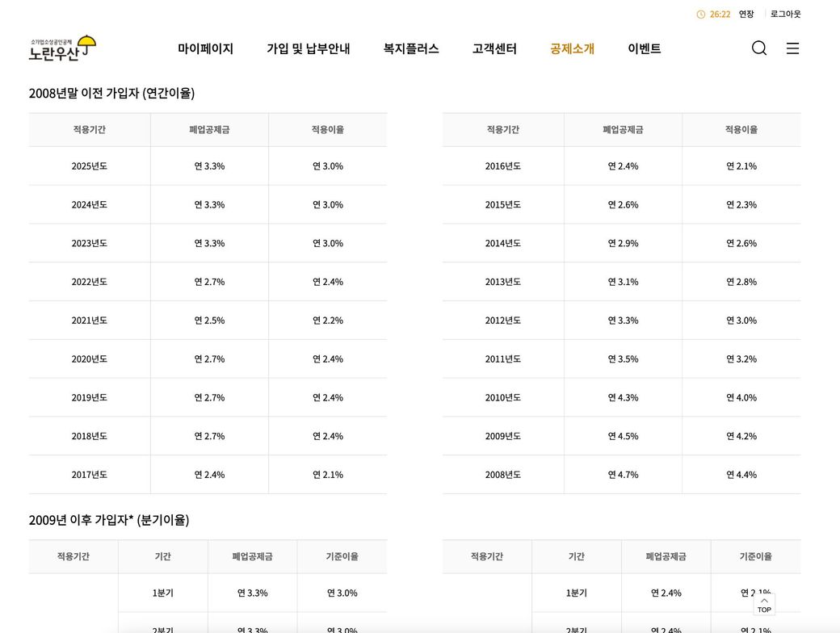Click the 26:22 remaining session time

point(720,15)
